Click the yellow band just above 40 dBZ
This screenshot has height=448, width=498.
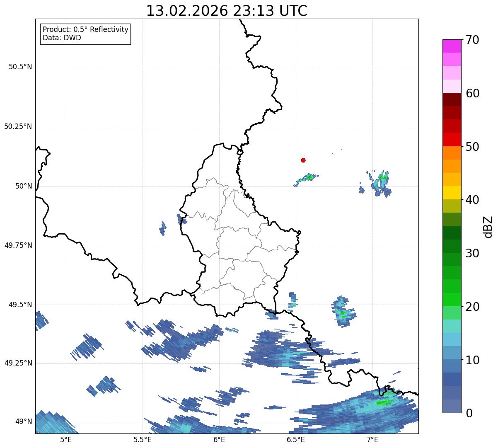[x=452, y=193]
